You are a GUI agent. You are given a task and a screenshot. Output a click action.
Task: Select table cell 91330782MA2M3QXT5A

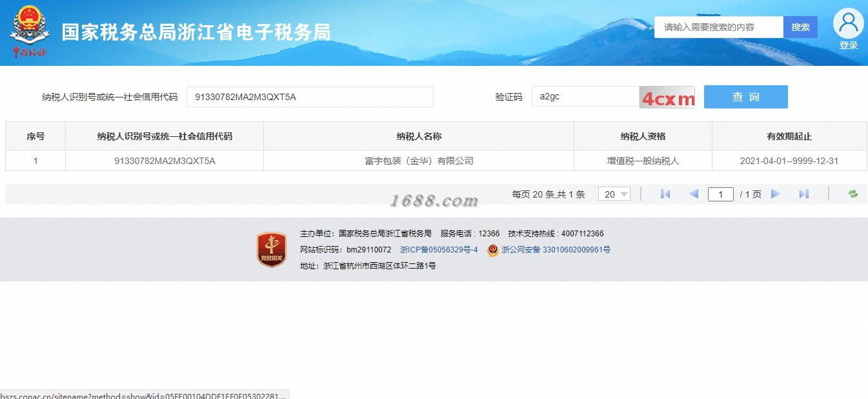(x=165, y=161)
